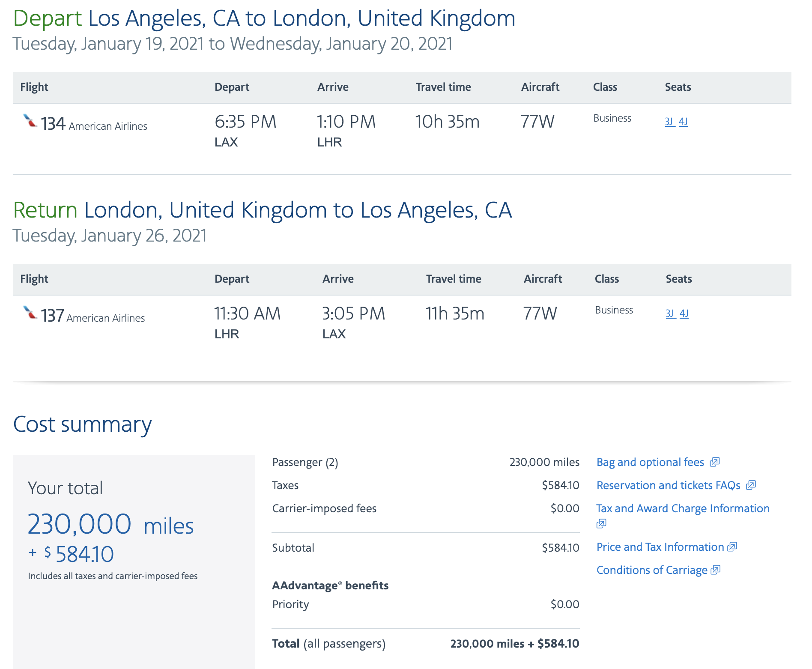Open seat 4J link for flight 137
The height and width of the screenshot is (669, 812).
tap(684, 314)
